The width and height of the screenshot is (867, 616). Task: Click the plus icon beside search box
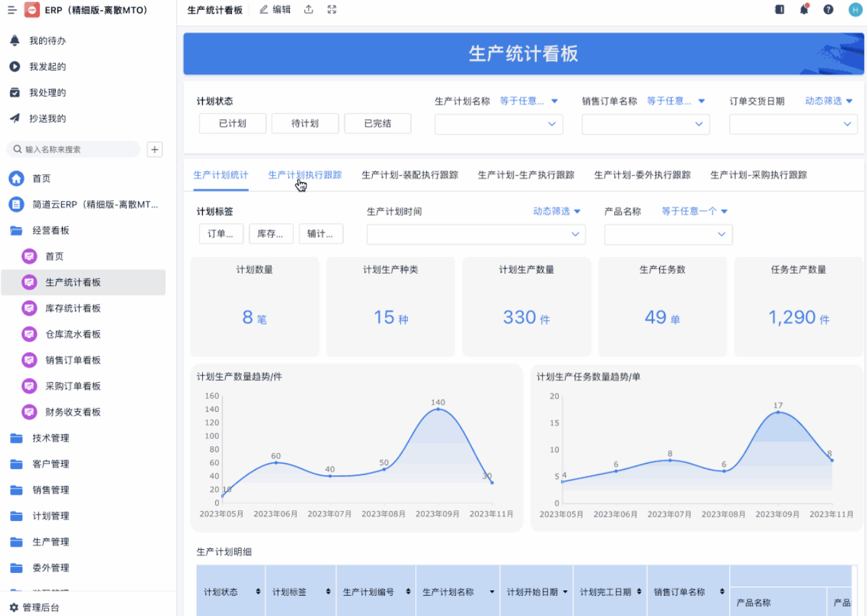(155, 150)
